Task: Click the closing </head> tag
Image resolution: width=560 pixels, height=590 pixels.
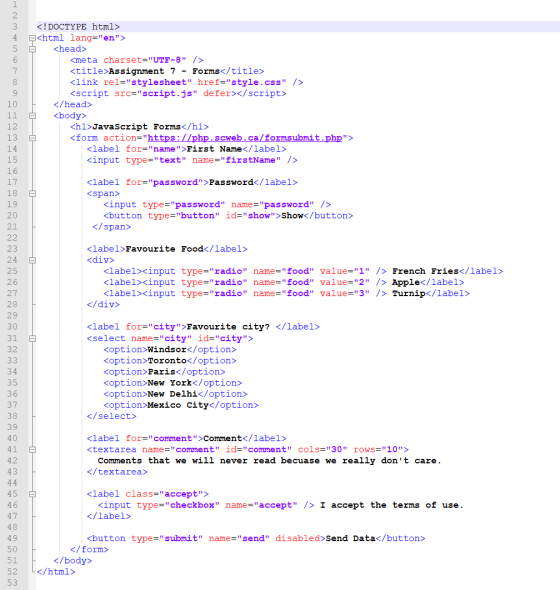Action: 73,104
